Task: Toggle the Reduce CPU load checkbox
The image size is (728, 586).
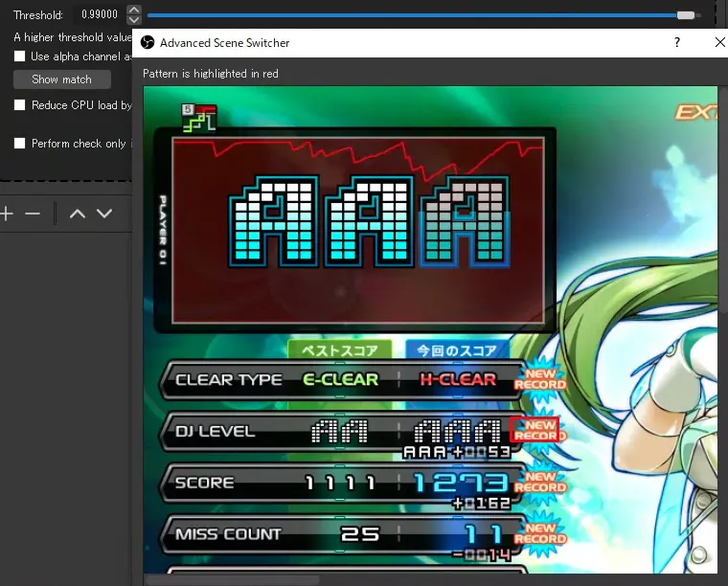Action: (20, 105)
